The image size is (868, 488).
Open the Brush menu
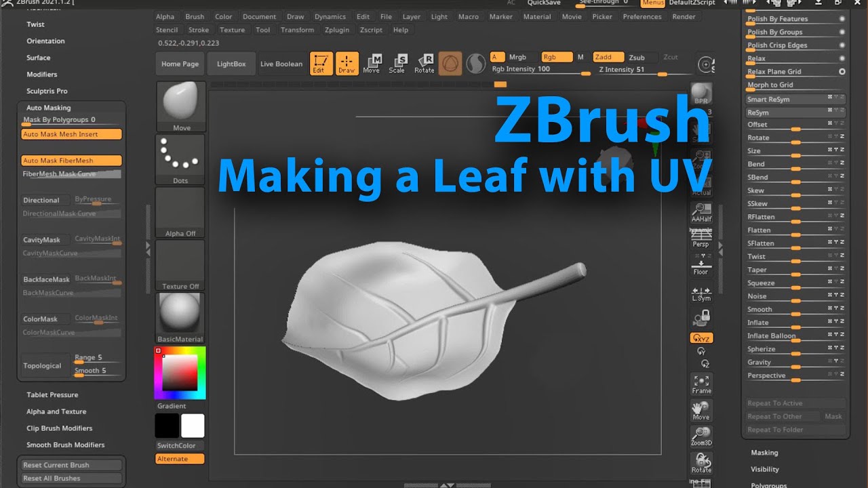pyautogui.click(x=195, y=17)
